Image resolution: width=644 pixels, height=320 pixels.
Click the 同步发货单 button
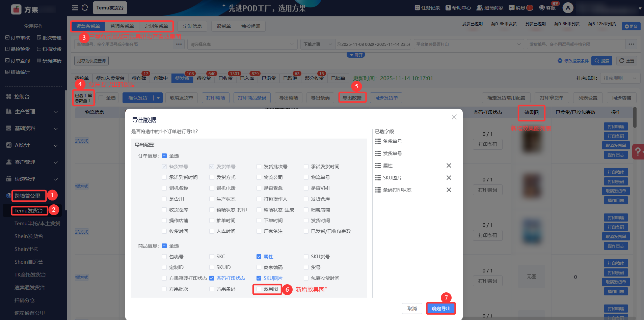pos(386,98)
